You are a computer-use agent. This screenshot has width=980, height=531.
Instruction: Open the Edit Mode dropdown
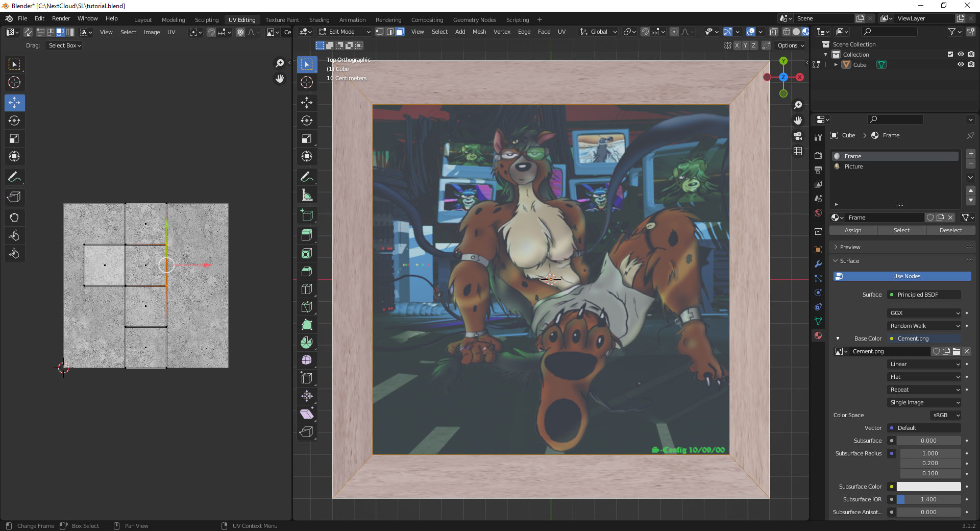pyautogui.click(x=344, y=32)
